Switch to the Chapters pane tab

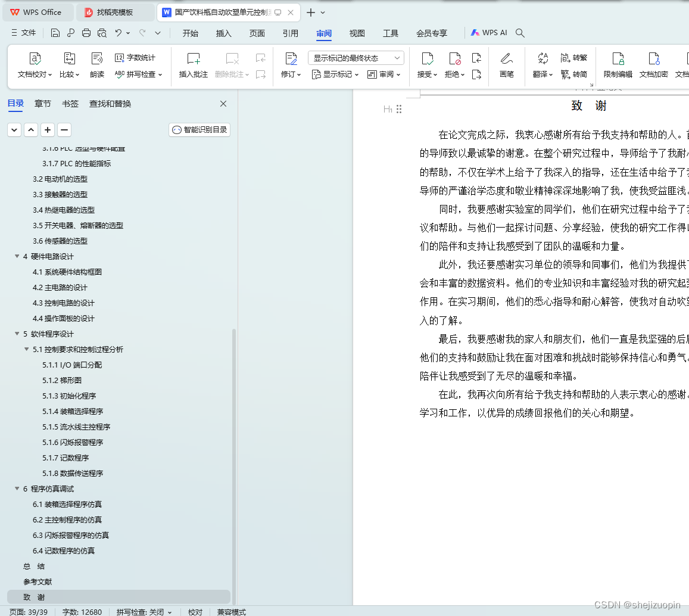pos(43,104)
